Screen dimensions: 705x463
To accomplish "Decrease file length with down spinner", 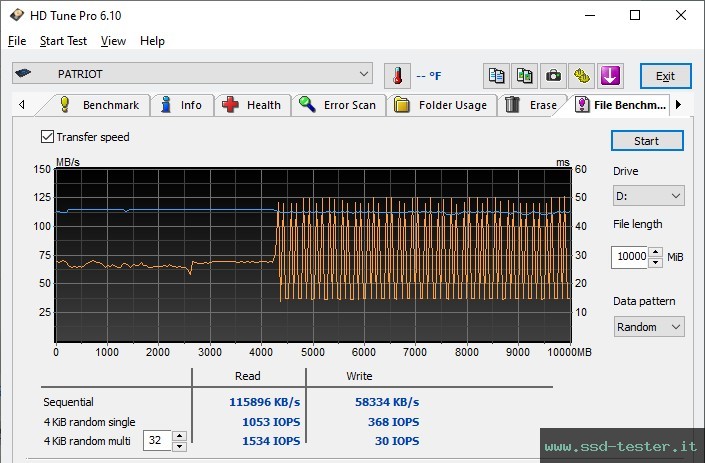I will [x=656, y=263].
